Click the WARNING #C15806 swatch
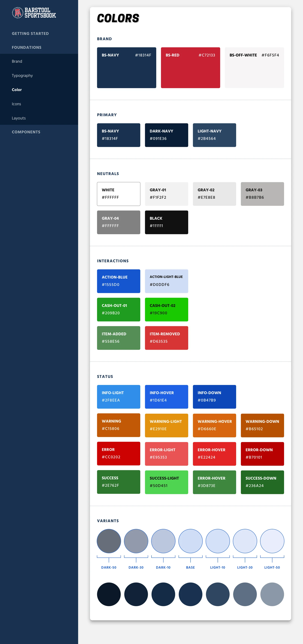The image size is (303, 644). tap(119, 425)
